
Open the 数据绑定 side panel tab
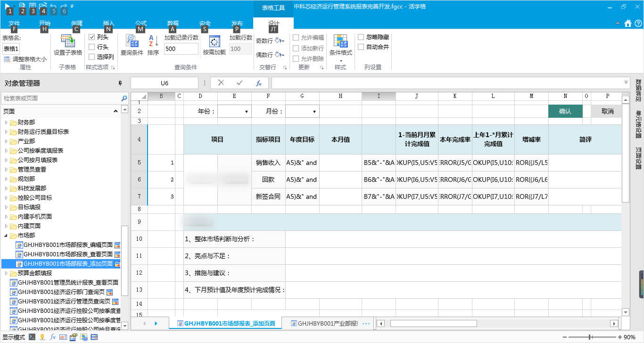point(638,91)
